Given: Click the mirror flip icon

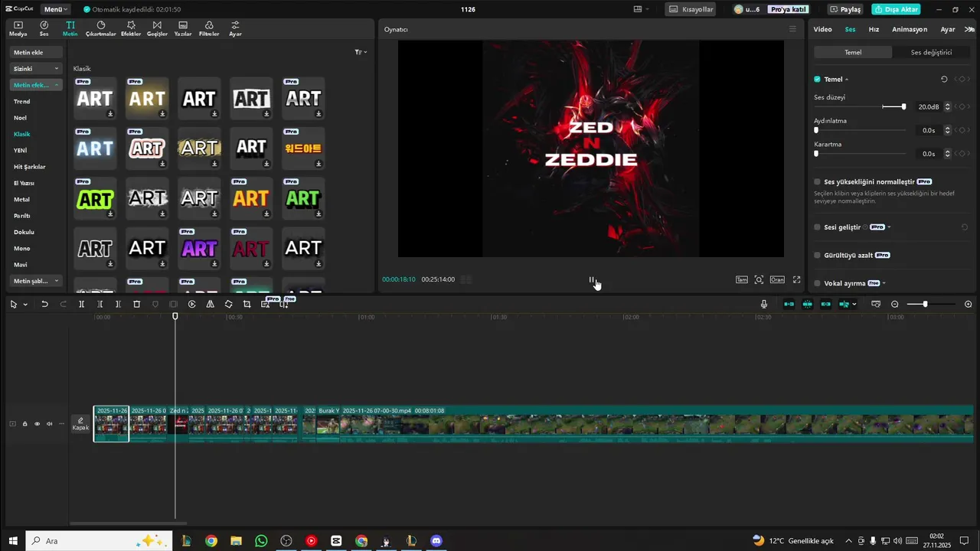Looking at the screenshot, I should click(210, 304).
